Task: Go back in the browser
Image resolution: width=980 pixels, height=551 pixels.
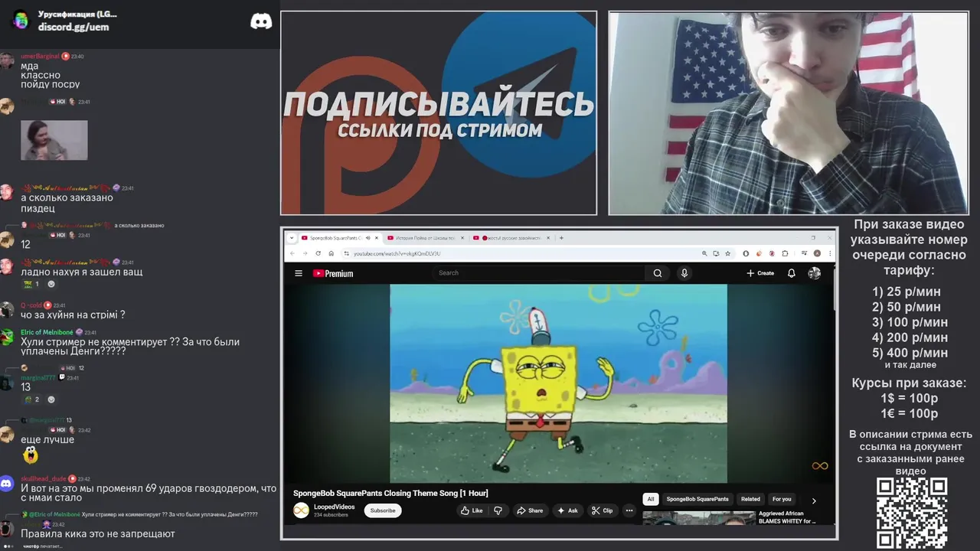Action: [292, 253]
